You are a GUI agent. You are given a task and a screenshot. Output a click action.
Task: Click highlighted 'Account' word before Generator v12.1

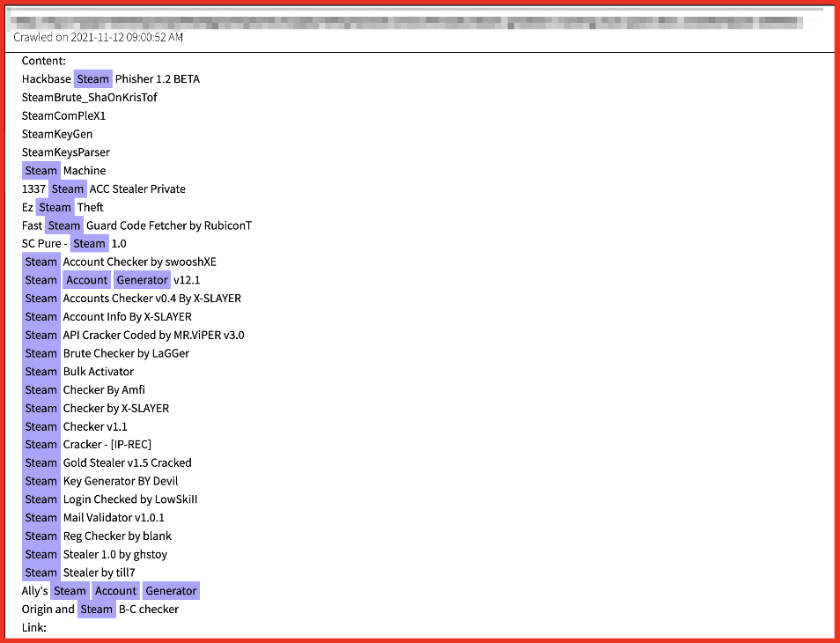[87, 280]
